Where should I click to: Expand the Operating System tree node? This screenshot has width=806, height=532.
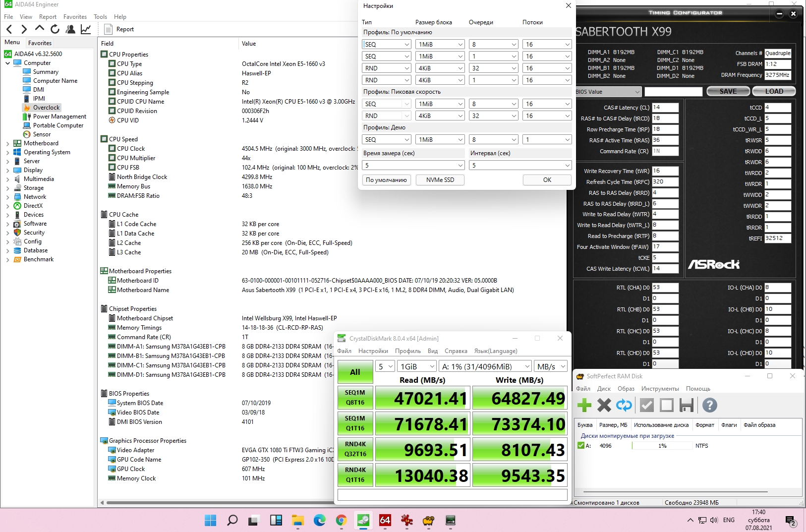point(7,152)
